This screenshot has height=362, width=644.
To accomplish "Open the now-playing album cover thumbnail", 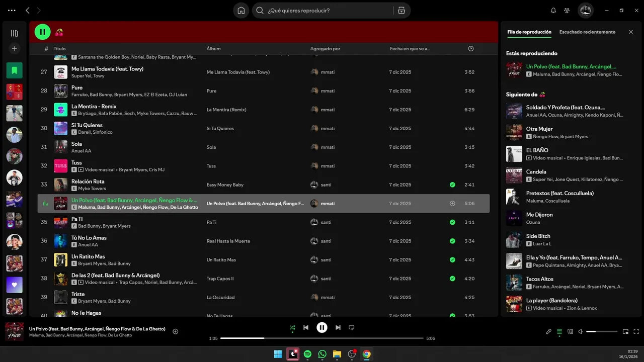I will click(x=14, y=332).
